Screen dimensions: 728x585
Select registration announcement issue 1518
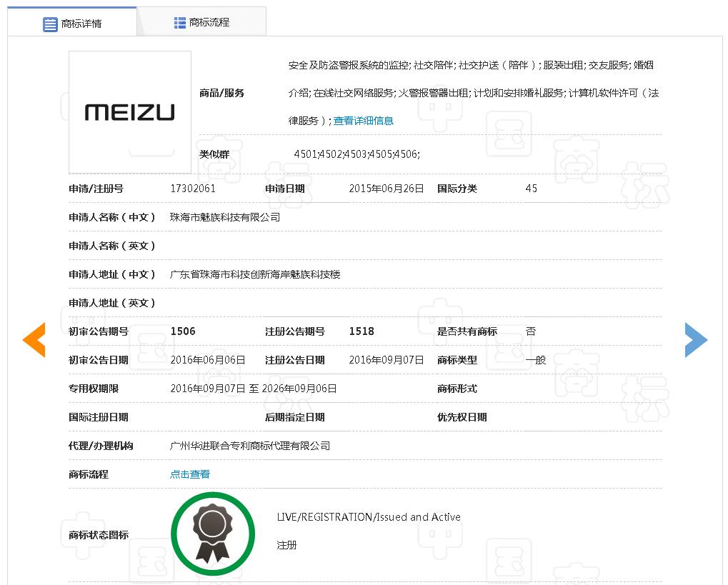[x=361, y=331]
